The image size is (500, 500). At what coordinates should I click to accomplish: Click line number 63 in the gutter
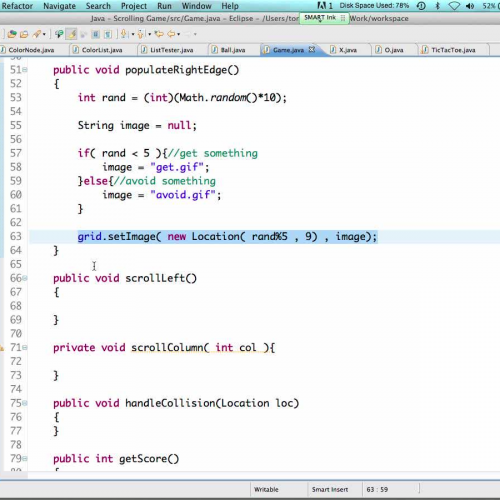click(x=16, y=236)
